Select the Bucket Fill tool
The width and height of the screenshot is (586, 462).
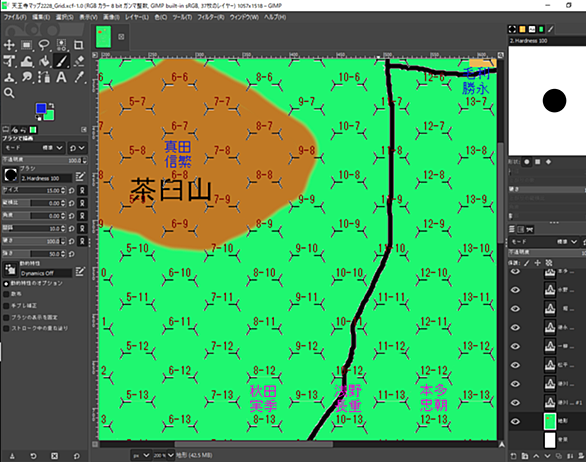pos(44,61)
